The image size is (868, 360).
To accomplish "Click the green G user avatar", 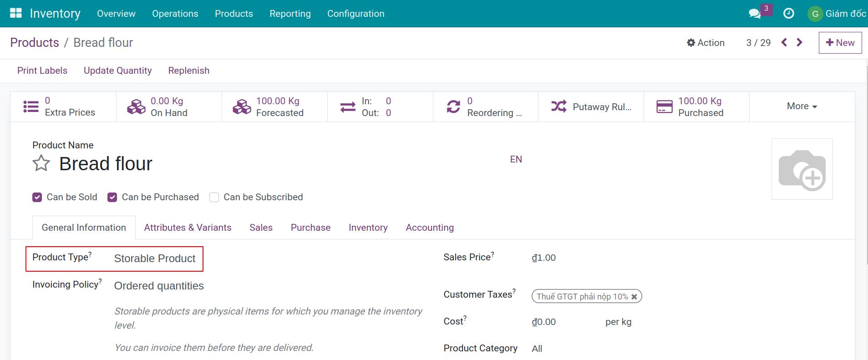I will [815, 14].
